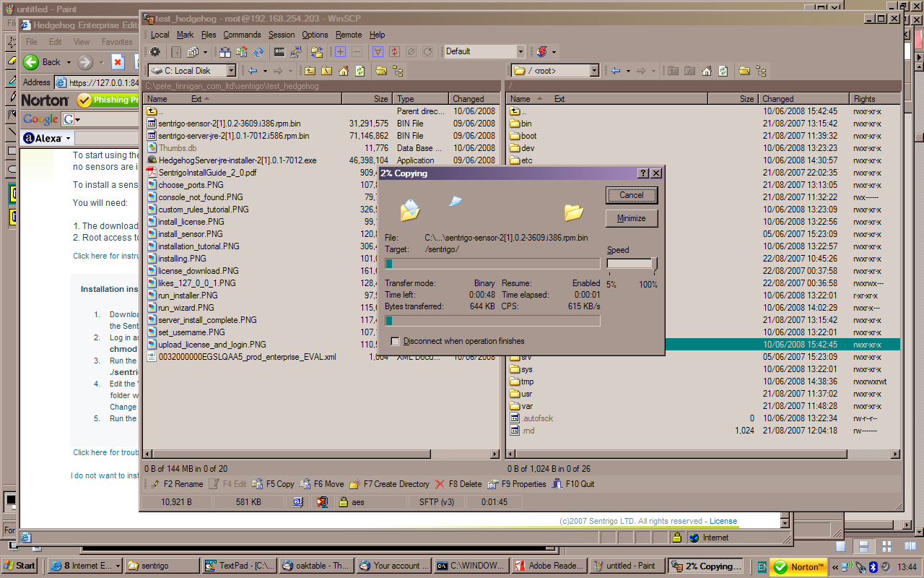Expand remote back history dropdown arrow
Image resolution: width=924 pixels, height=578 pixels.
(628, 71)
